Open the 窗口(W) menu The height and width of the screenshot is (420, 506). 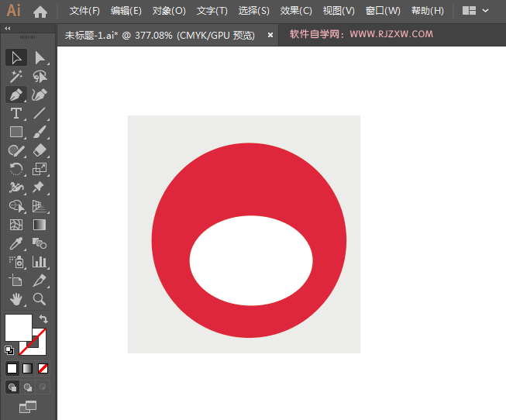tap(383, 11)
